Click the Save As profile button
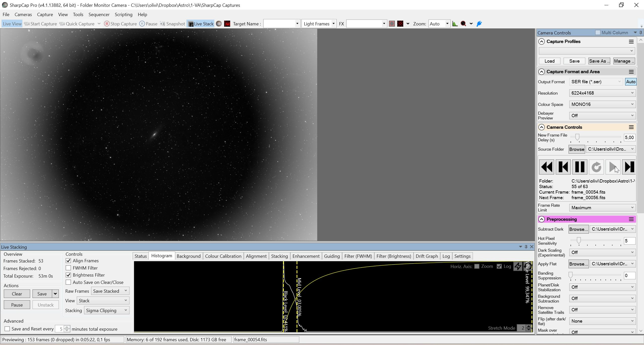The width and height of the screenshot is (644, 345). (x=599, y=61)
